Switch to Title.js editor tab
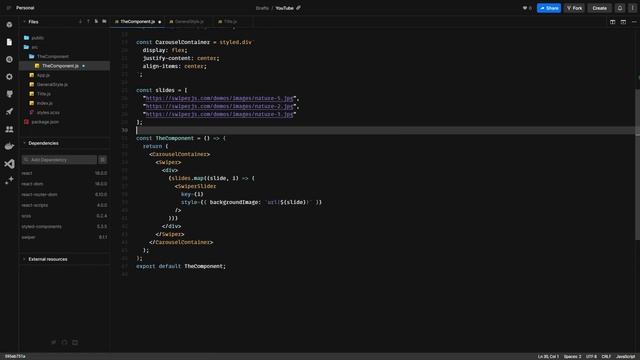640x360 pixels. point(230,22)
